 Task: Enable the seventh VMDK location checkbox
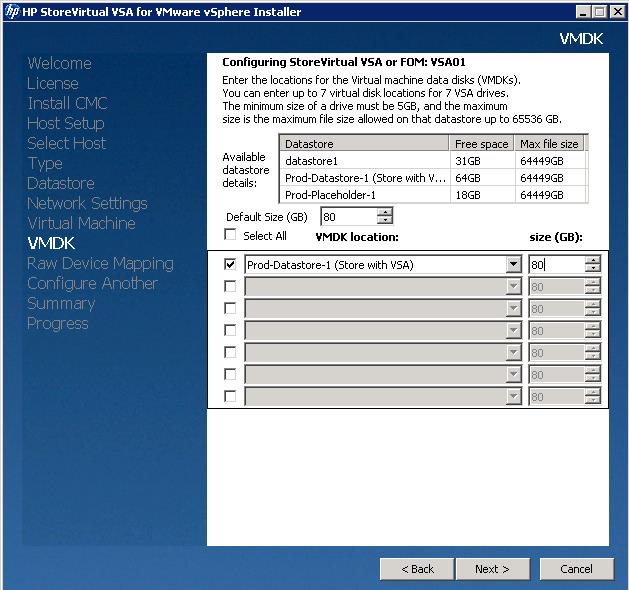[x=230, y=397]
